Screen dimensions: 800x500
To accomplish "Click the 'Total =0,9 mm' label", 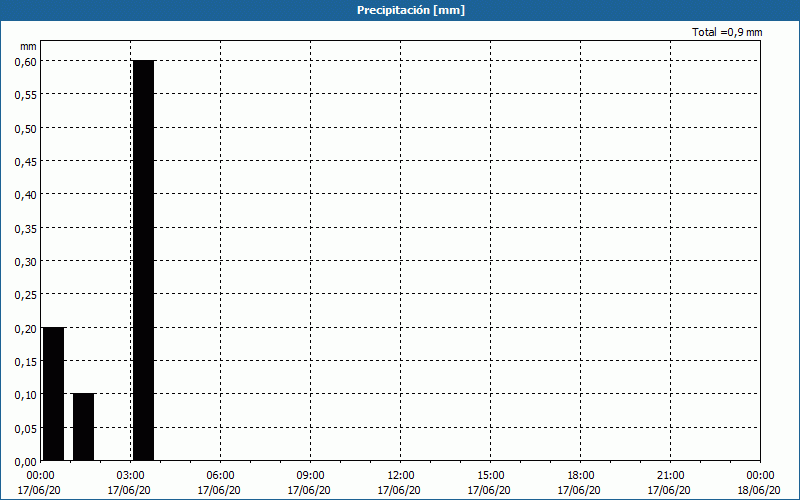I will click(x=727, y=32).
